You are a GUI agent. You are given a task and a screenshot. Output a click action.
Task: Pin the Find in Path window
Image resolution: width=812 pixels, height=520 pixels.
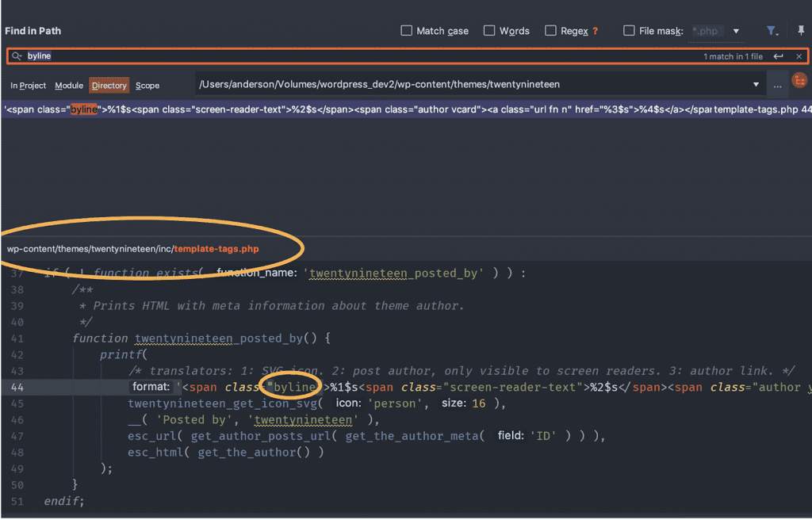click(800, 31)
